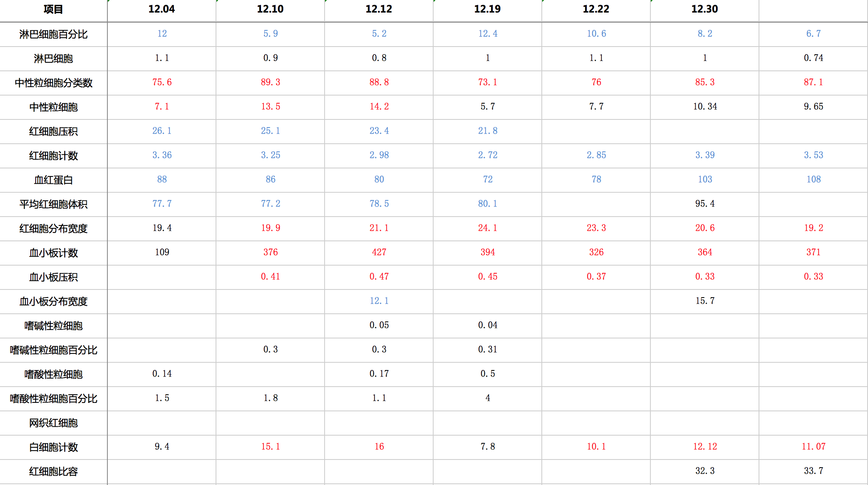The width and height of the screenshot is (868, 485).
Task: Click the cell with value 95.4
Action: pyautogui.click(x=705, y=204)
